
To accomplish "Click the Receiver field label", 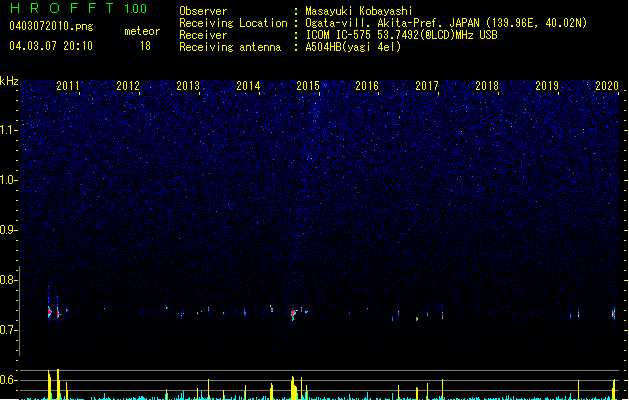I will click(x=203, y=35).
